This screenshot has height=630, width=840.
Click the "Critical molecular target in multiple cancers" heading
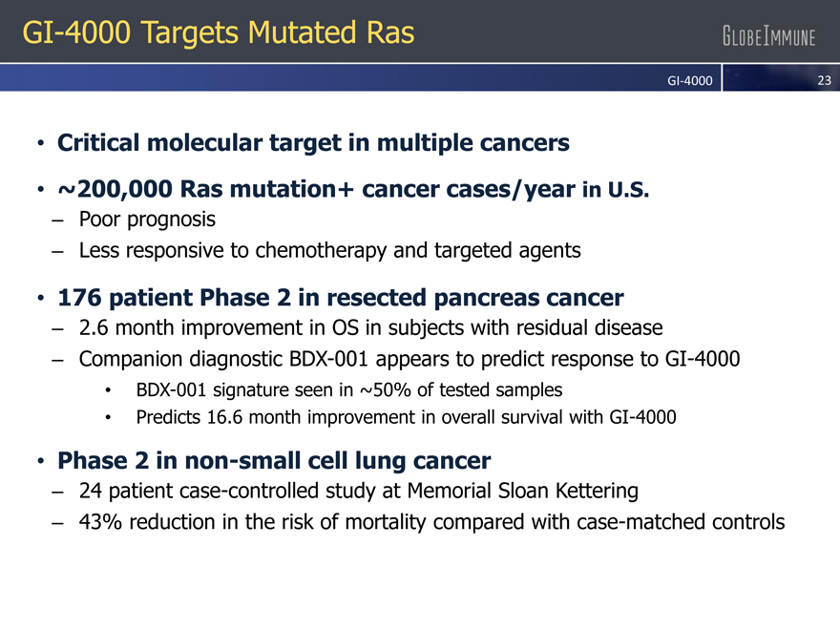313,143
